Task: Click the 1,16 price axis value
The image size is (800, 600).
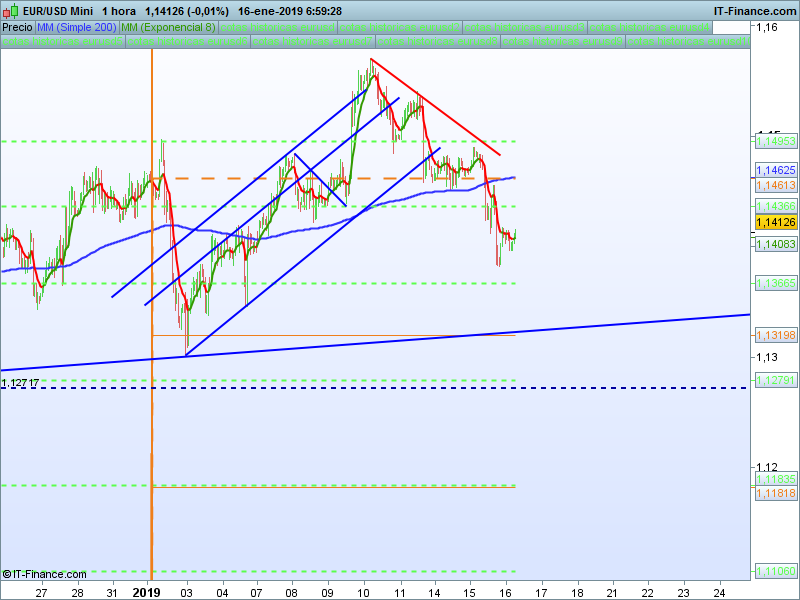Action: pos(768,28)
